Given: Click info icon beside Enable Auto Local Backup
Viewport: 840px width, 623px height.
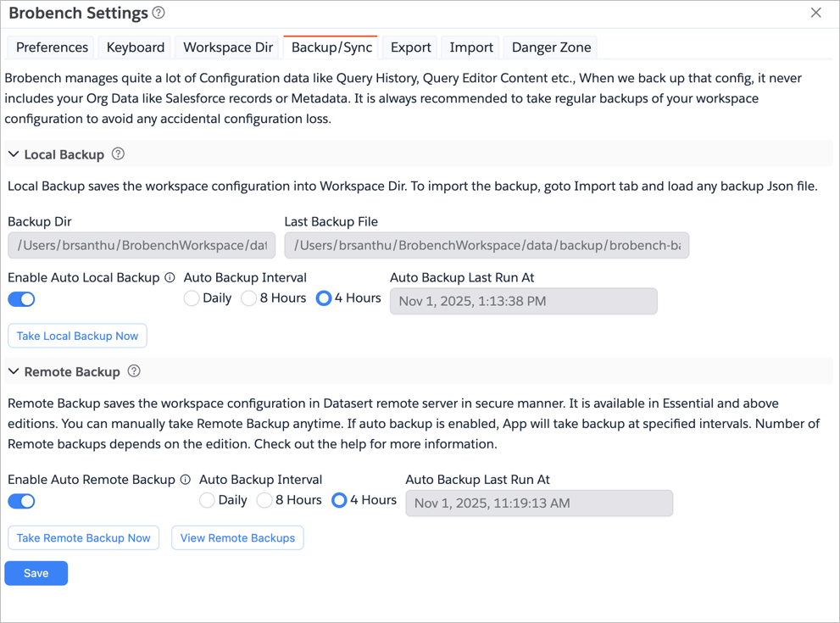Looking at the screenshot, I should point(170,278).
